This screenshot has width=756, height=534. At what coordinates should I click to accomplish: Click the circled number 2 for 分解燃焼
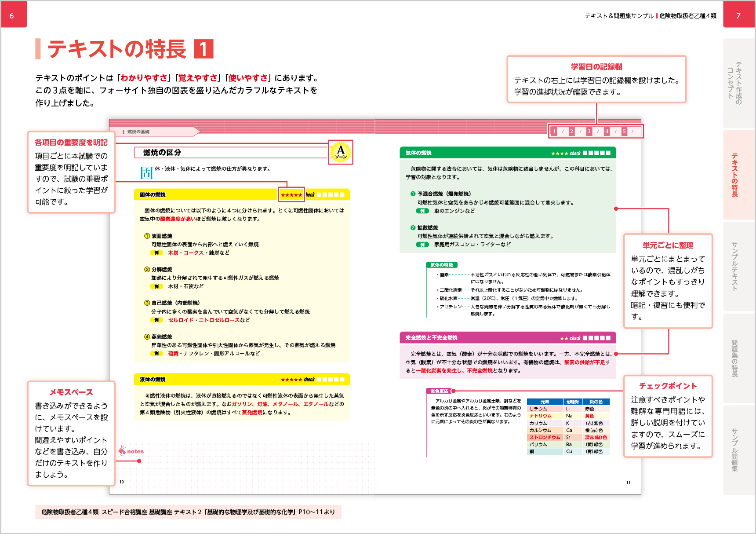tap(147, 270)
